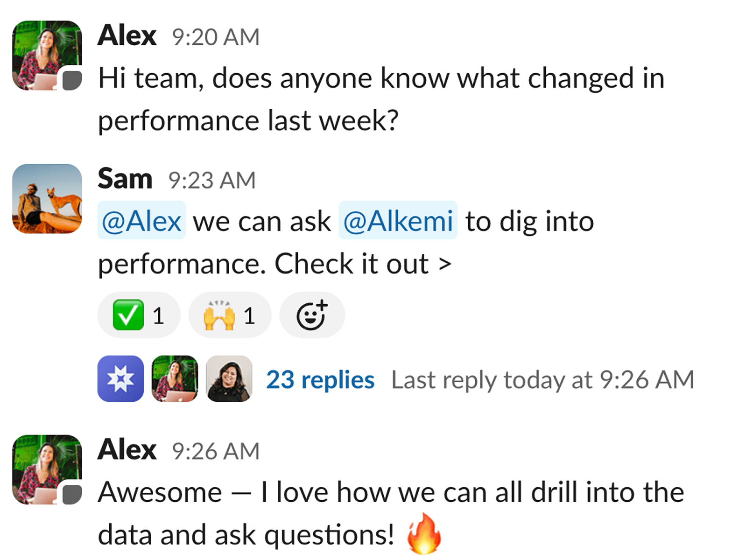The height and width of the screenshot is (560, 746).
Task: Toggle the green checkmark reaction
Action: pos(138,315)
